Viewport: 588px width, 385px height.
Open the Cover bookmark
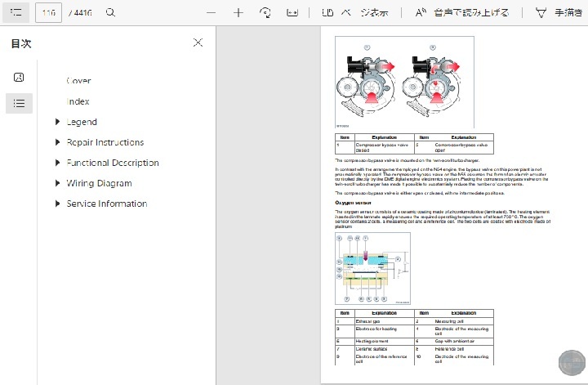(78, 81)
